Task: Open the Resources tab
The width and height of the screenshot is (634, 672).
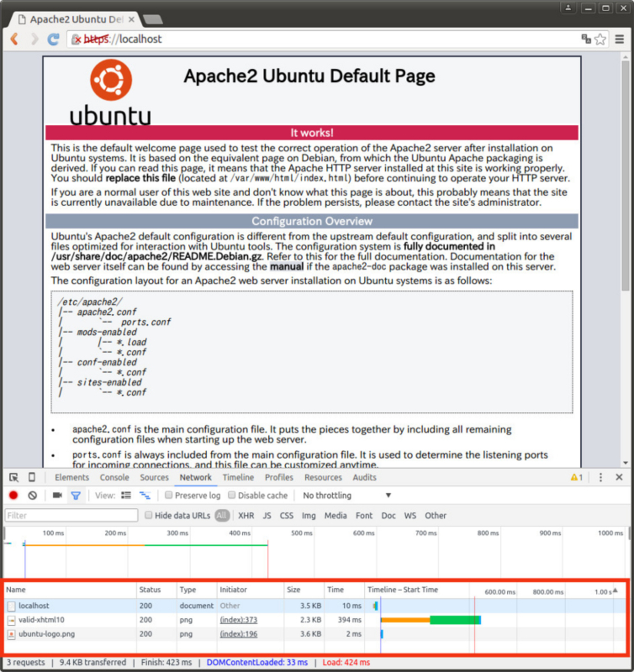Action: (323, 478)
